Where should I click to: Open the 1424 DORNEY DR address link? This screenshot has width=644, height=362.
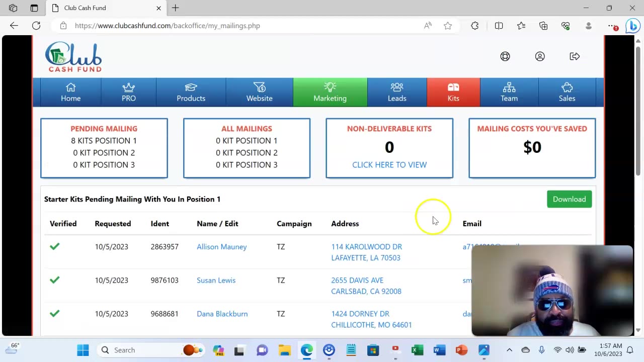click(371, 319)
